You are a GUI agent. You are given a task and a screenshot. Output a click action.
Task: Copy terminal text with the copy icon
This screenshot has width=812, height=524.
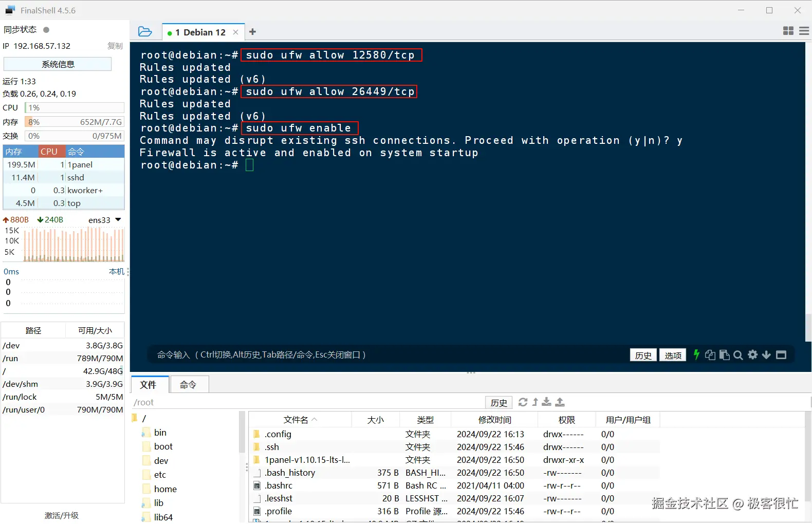(x=710, y=355)
